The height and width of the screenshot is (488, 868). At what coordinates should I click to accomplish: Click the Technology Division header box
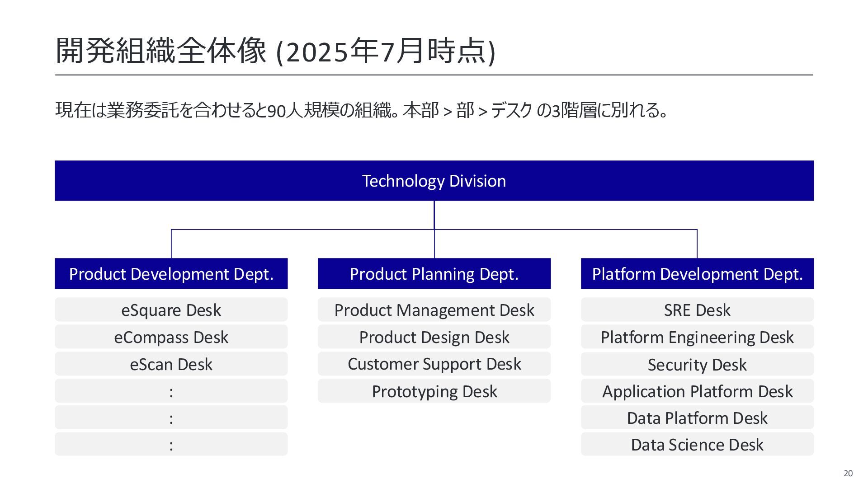pyautogui.click(x=434, y=181)
